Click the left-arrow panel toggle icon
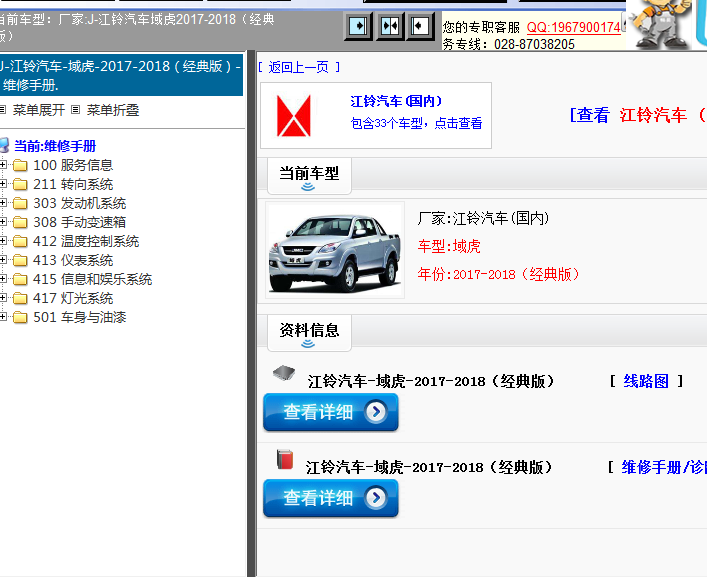This screenshot has height=577, width=707. click(420, 26)
